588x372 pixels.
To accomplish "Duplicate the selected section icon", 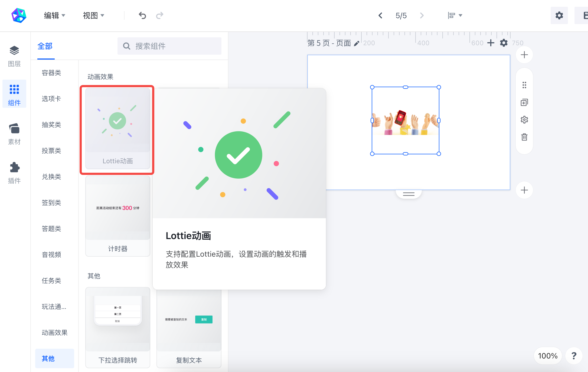I will tap(524, 102).
